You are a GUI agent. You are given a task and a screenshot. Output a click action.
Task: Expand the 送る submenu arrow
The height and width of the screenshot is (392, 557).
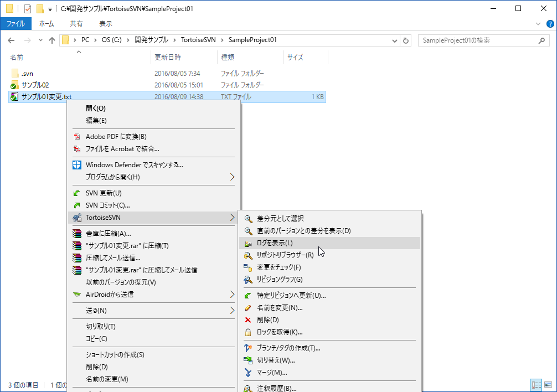point(232,310)
